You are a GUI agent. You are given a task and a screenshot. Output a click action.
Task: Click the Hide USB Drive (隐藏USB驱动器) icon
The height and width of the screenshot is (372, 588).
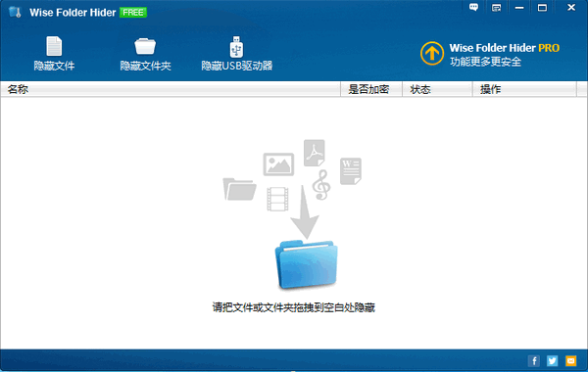pyautogui.click(x=236, y=46)
